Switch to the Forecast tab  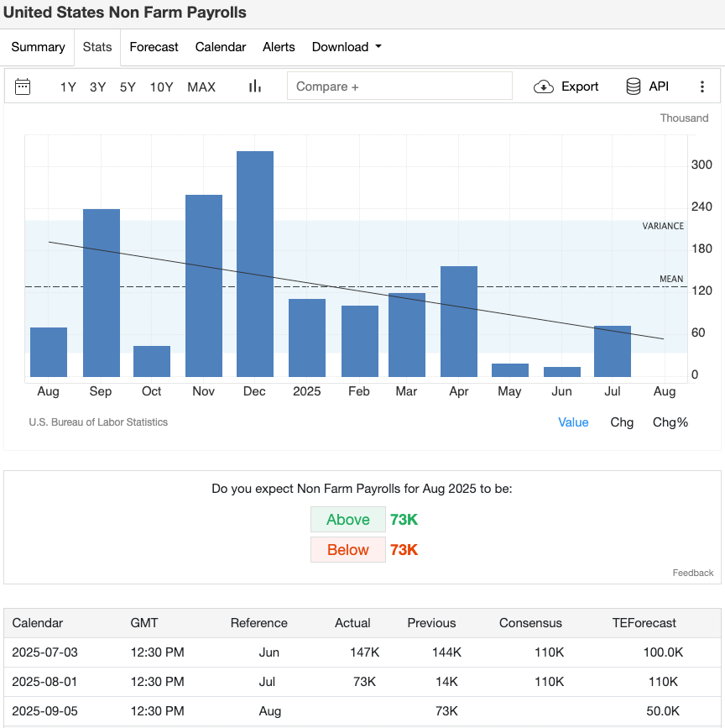(154, 47)
